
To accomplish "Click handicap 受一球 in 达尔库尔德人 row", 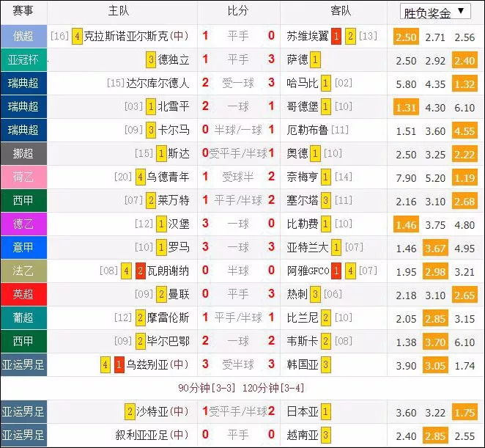I will point(238,84).
